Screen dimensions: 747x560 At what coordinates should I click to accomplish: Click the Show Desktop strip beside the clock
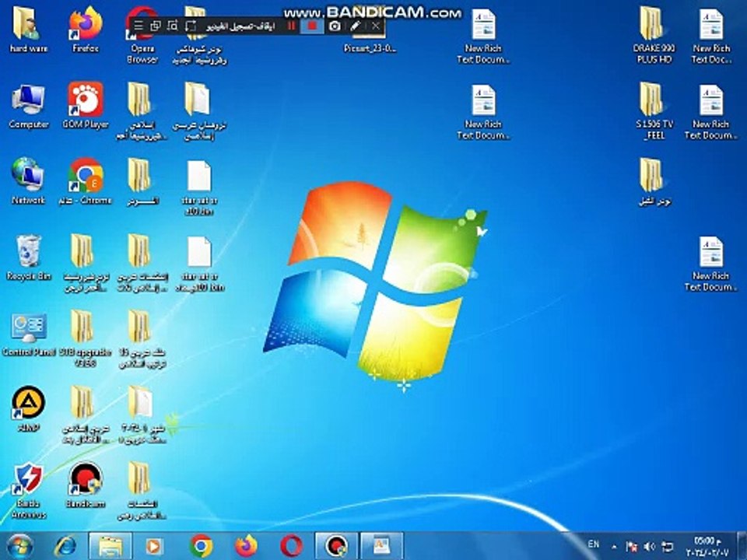click(x=742, y=546)
